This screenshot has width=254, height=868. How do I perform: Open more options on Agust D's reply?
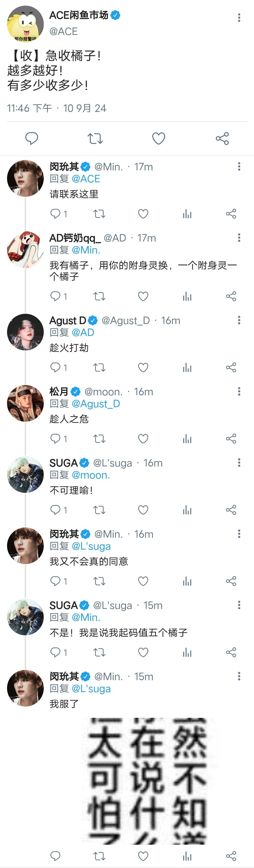239,320
